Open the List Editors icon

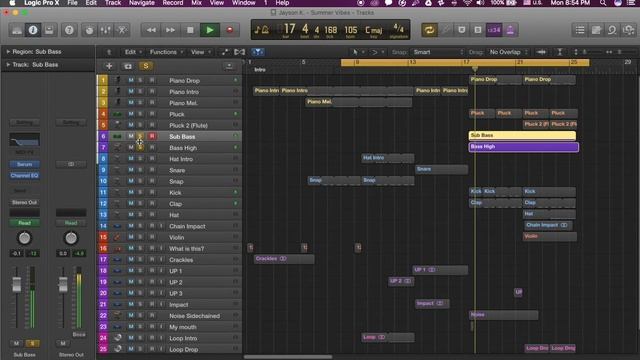[580, 30]
